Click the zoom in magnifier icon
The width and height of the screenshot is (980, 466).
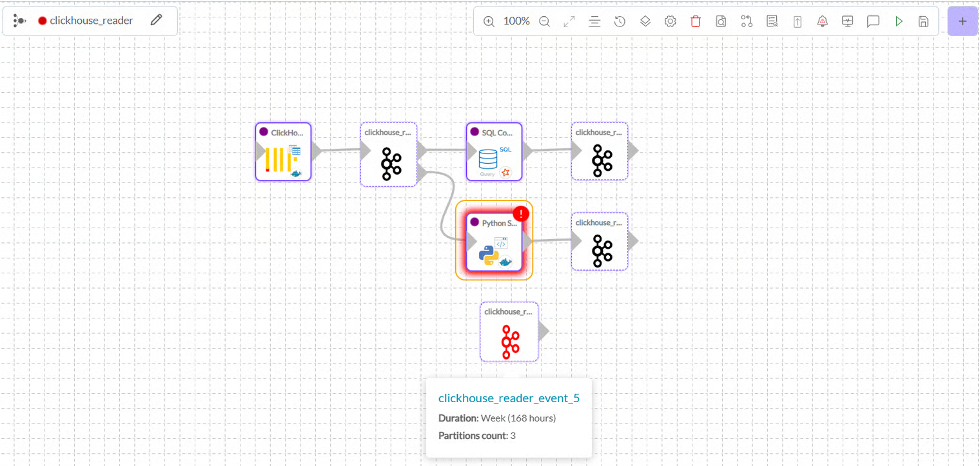click(x=489, y=21)
